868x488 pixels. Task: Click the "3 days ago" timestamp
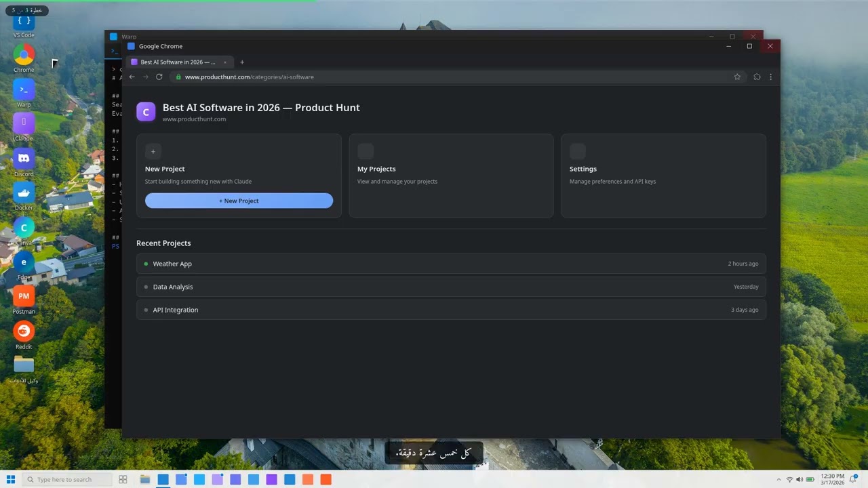745,310
